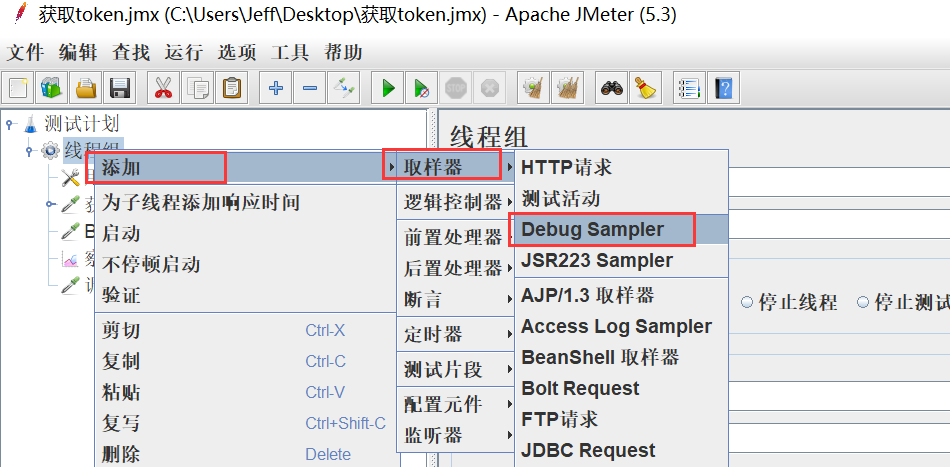Screen dimensions: 950x467
Task: Choose 验证 in the context menu
Action: (246, 296)
